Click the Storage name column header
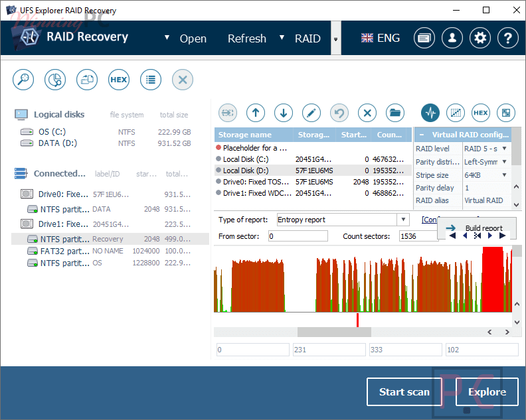This screenshot has height=420, width=526. pos(254,135)
